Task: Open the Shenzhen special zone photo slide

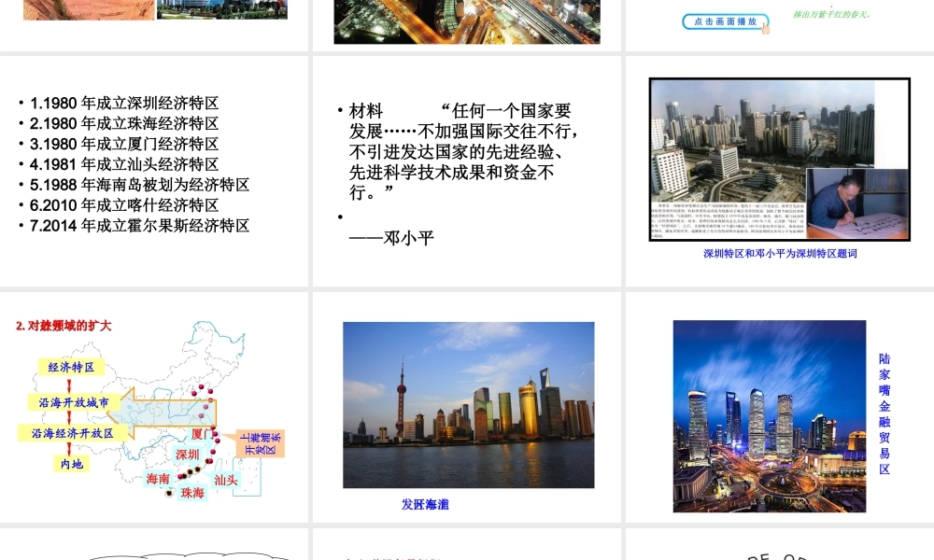Action: [x=780, y=172]
